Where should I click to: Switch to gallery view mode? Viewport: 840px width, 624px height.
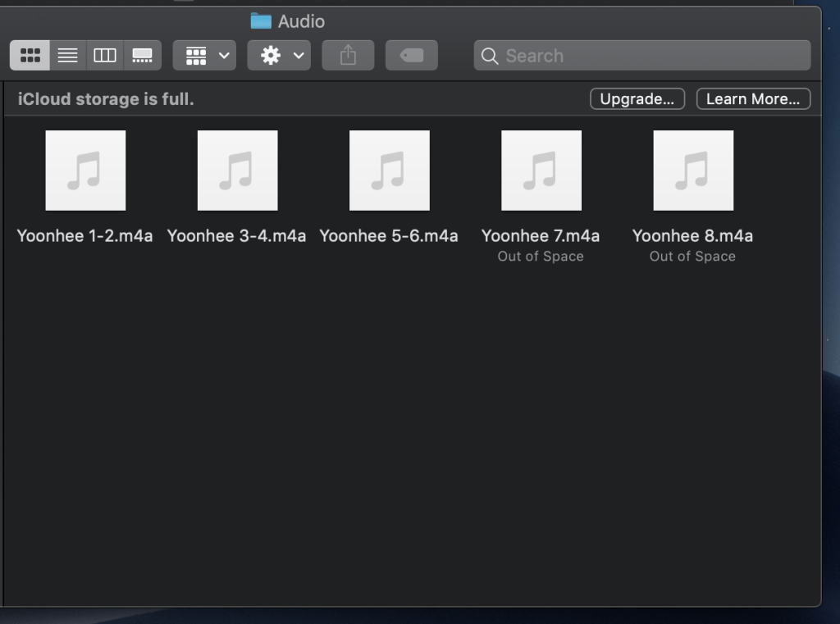142,56
